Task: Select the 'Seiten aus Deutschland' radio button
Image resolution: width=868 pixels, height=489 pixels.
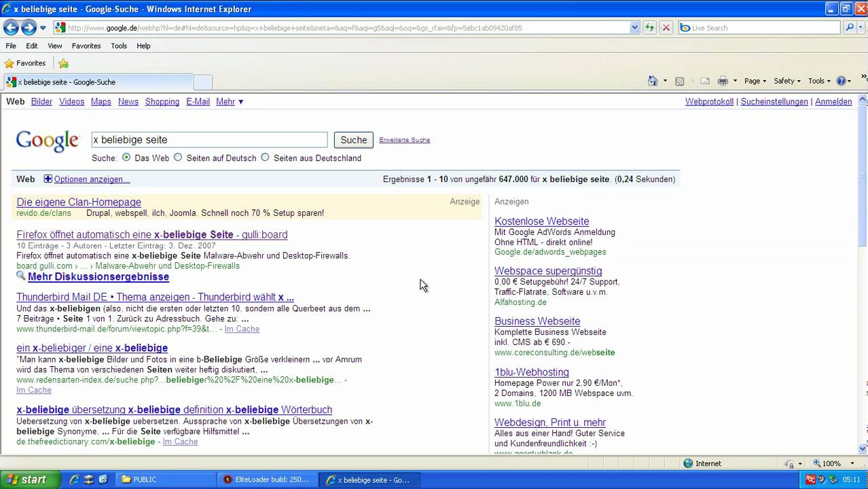Action: [265, 157]
